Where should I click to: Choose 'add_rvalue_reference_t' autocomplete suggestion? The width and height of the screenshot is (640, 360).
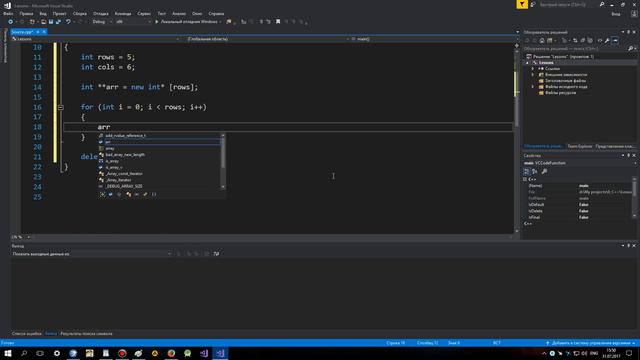pos(159,136)
